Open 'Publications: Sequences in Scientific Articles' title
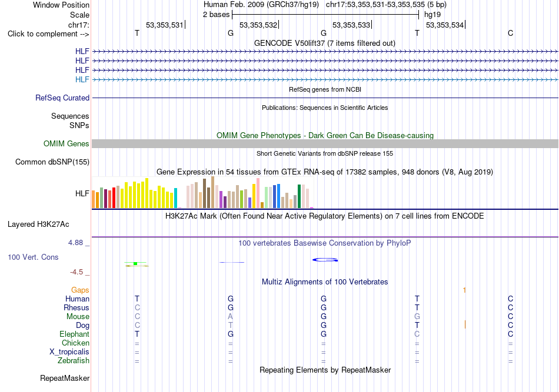The width and height of the screenshot is (559, 392). 325,108
